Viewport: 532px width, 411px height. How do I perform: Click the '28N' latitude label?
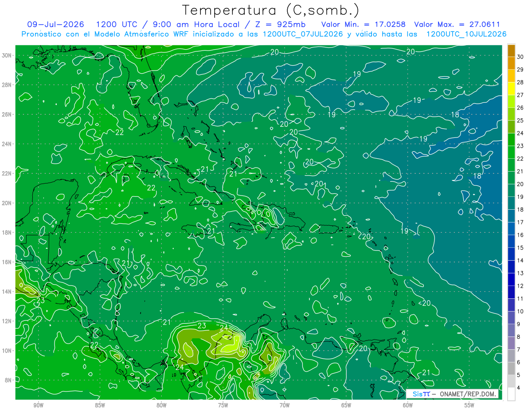click(x=7, y=85)
